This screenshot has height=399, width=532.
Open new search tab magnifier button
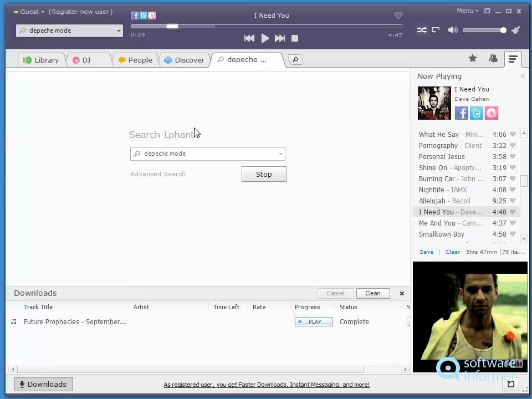click(295, 60)
